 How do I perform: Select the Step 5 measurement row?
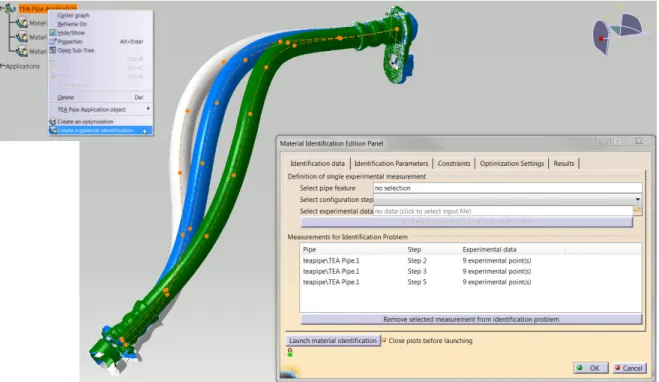[x=470, y=282]
